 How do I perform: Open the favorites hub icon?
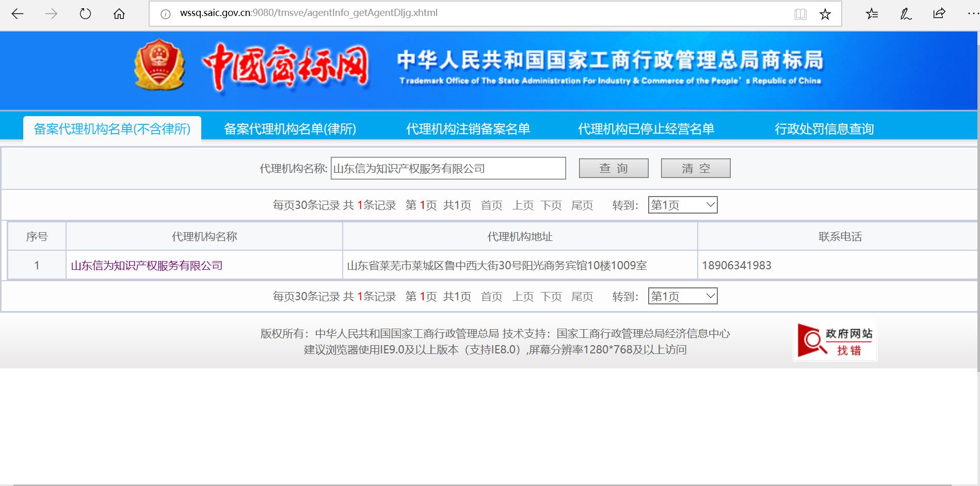(872, 14)
